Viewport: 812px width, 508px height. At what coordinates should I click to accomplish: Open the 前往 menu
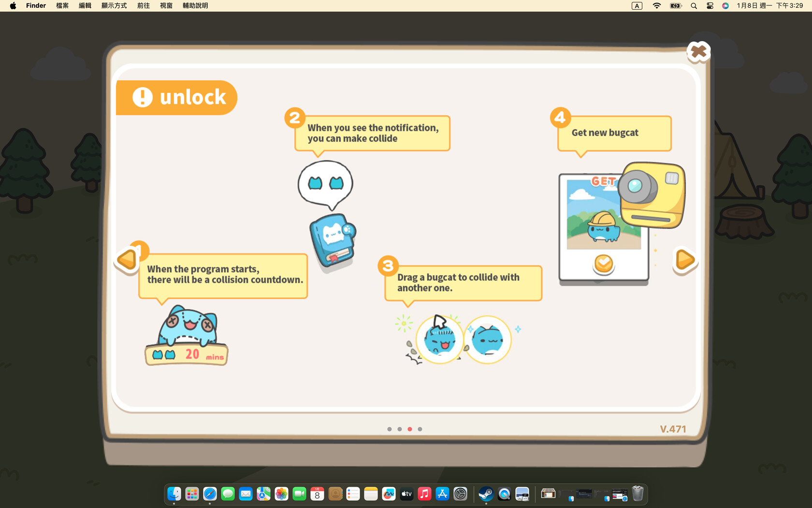pyautogui.click(x=144, y=6)
